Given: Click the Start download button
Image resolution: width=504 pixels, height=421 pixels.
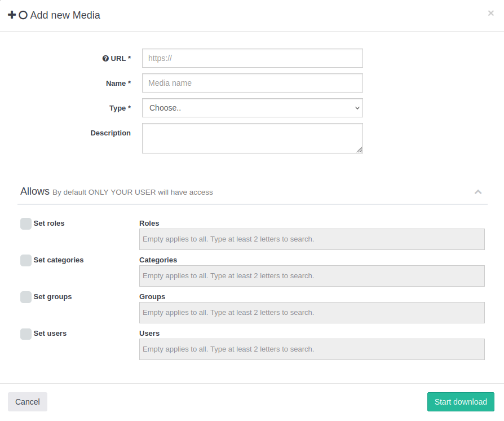Looking at the screenshot, I should coord(461,402).
